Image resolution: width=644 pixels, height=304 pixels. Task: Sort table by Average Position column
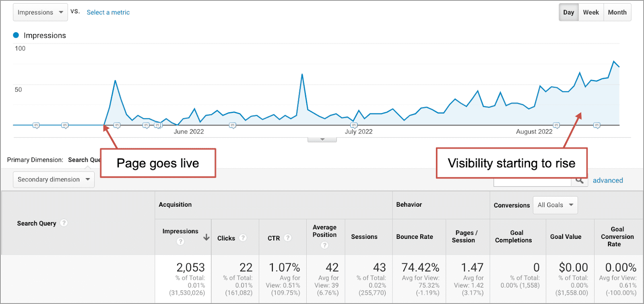click(324, 231)
